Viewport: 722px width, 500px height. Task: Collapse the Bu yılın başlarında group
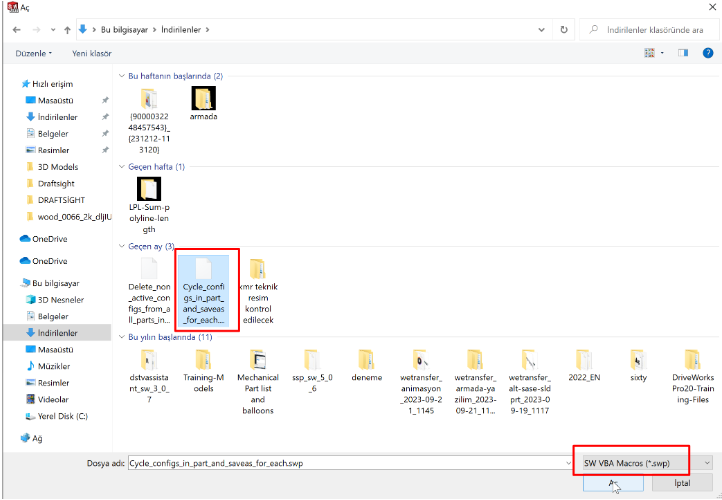coord(121,338)
